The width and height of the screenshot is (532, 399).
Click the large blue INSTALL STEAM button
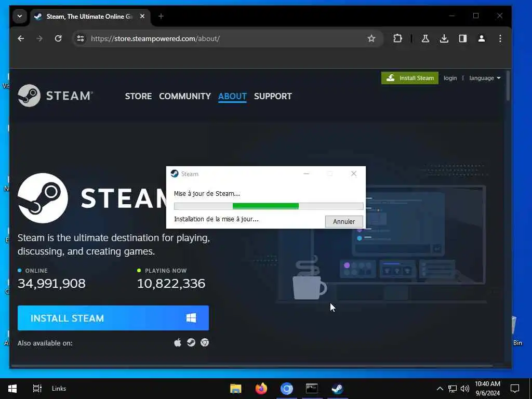click(113, 318)
